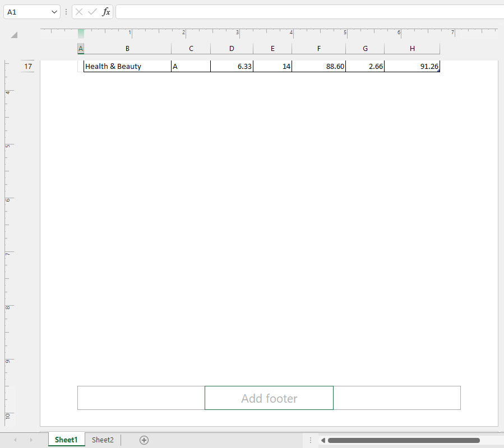The image size is (504, 448).
Task: Create a new sheet with the plus icon
Action: (x=144, y=440)
